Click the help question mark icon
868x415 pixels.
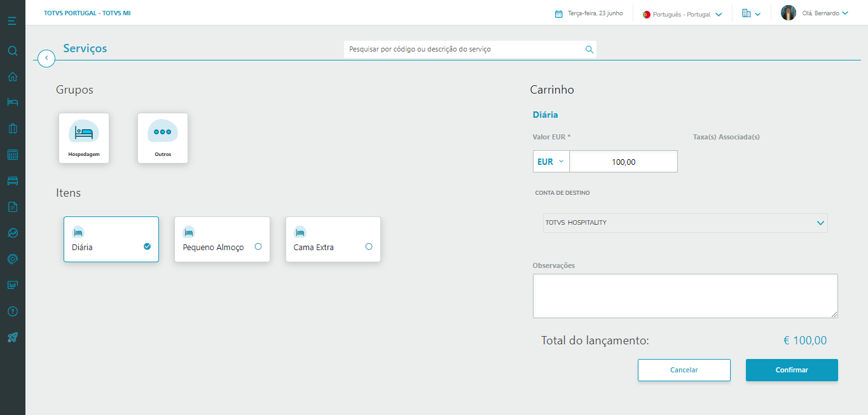point(12,311)
